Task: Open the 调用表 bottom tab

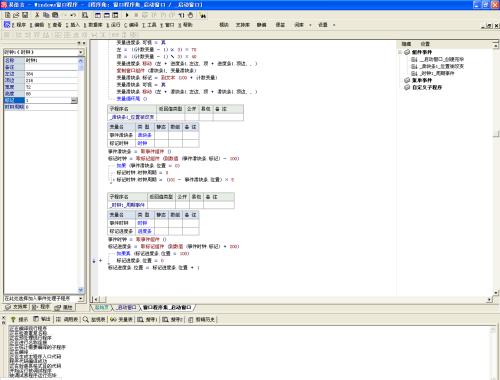Action: [67, 319]
